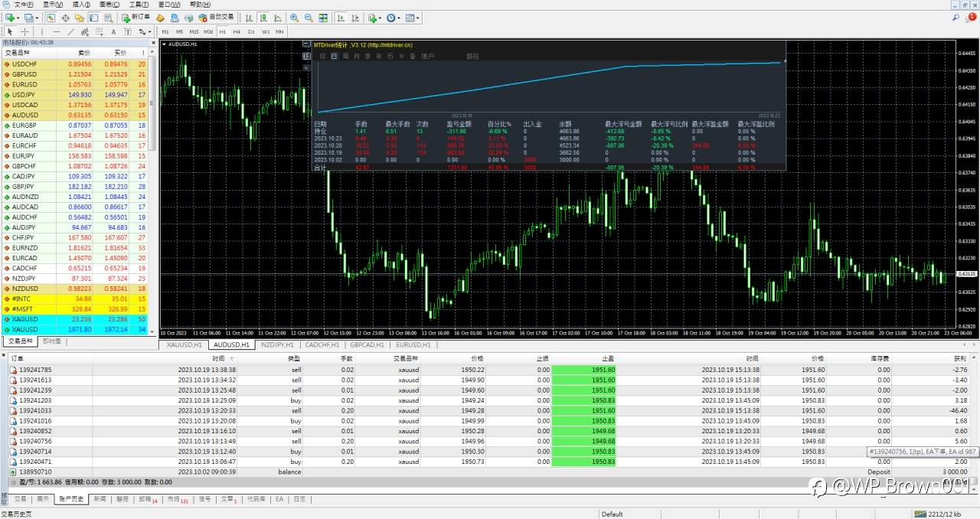
Task: Click order 139241785 in history list
Action: [35, 370]
